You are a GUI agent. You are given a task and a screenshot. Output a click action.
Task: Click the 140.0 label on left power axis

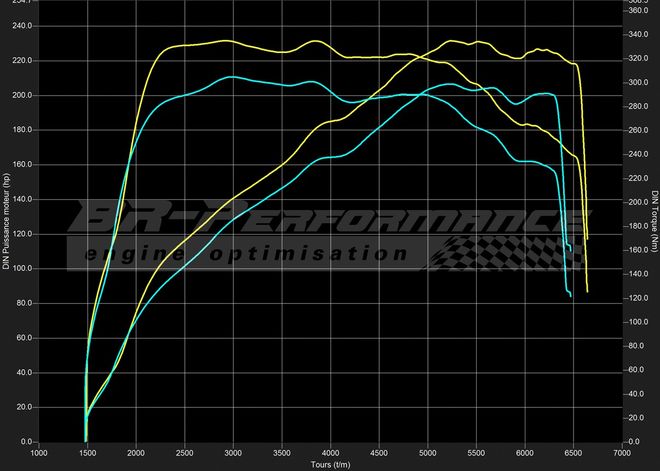coord(22,199)
